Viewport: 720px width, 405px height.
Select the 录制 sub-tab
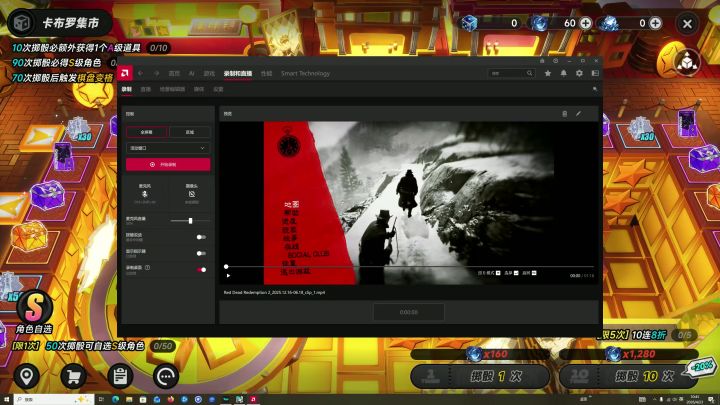(x=127, y=89)
